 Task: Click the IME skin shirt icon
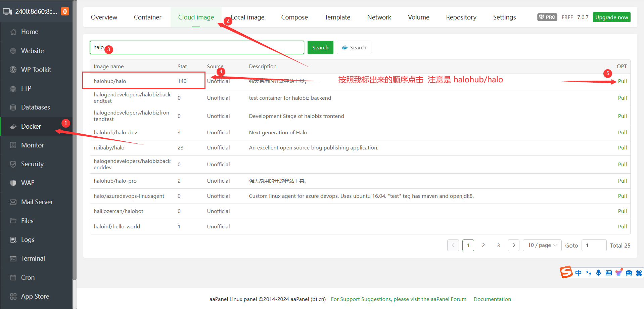pyautogui.click(x=619, y=272)
